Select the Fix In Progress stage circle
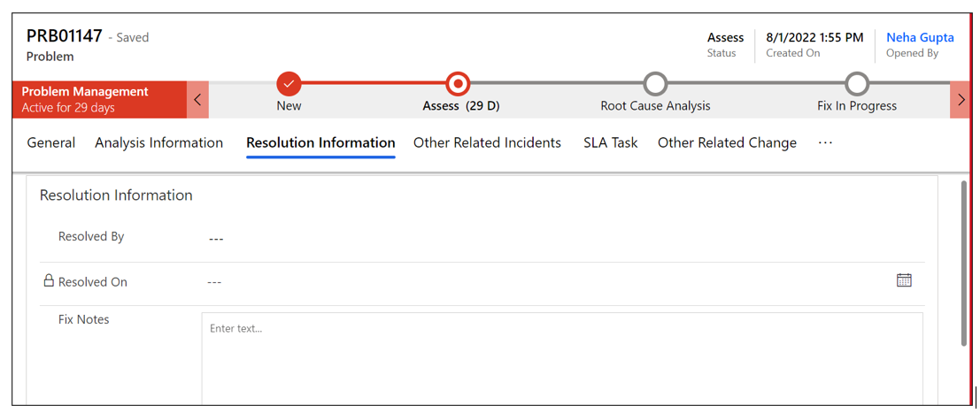 857,83
